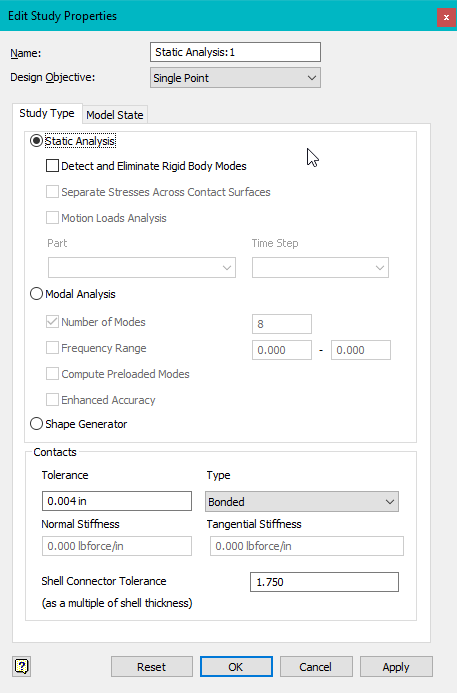
Task: Toggle Number of Modes checkbox
Action: [52, 322]
